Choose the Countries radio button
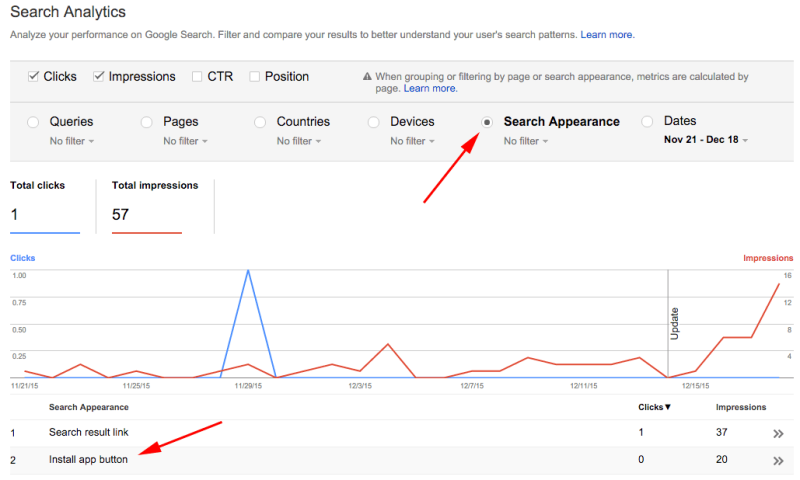This screenshot has width=800, height=480. point(259,122)
